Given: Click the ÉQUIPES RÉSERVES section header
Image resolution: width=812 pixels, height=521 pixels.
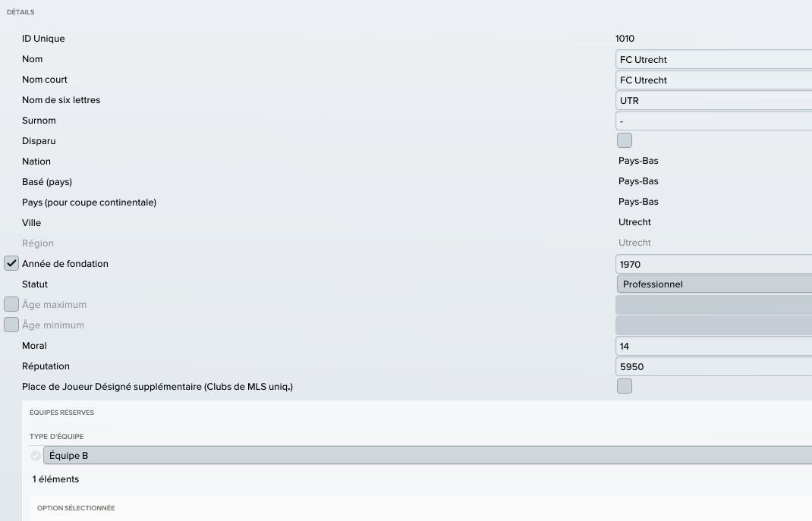Looking at the screenshot, I should [x=61, y=413].
